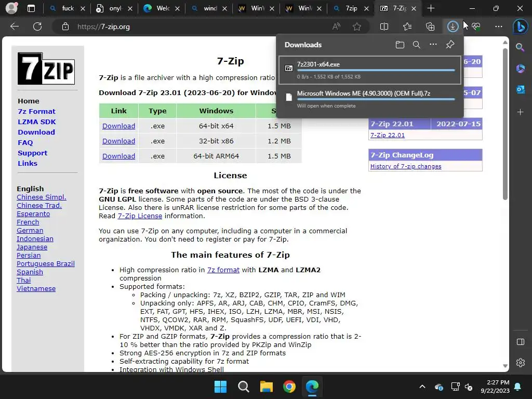Toggle the sidebar layout icon near the bottom
Image resolution: width=532 pixels, height=399 pixels.
(520, 342)
